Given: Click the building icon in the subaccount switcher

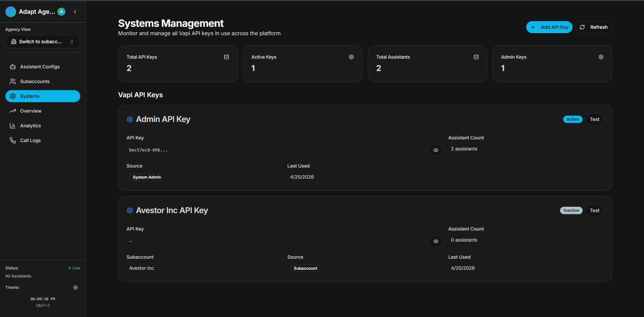Looking at the screenshot, I should coord(14,42).
